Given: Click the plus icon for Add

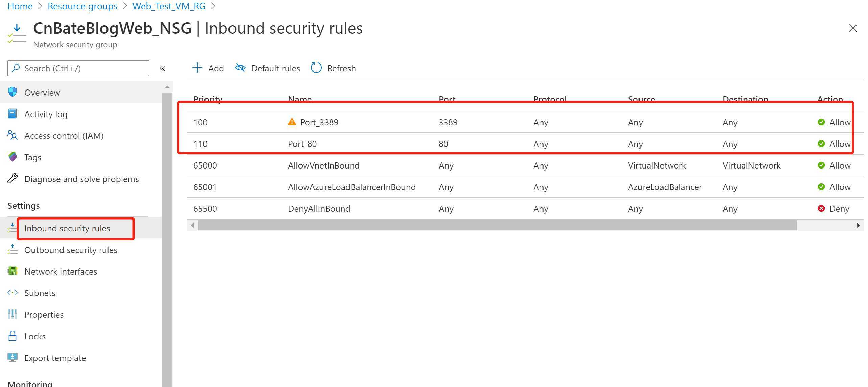Looking at the screenshot, I should [x=197, y=68].
